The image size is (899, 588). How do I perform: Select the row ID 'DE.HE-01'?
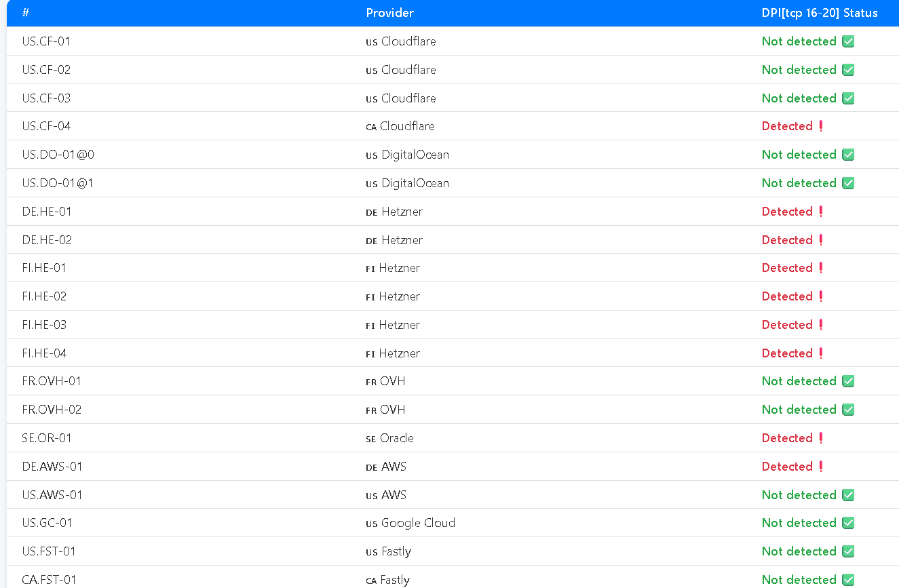click(x=47, y=212)
